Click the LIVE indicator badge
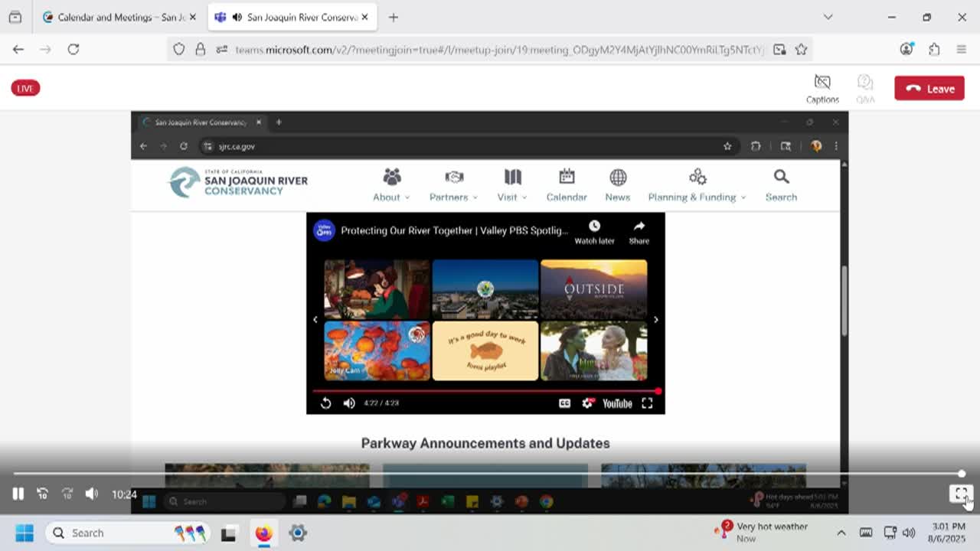980x551 pixels. point(25,89)
